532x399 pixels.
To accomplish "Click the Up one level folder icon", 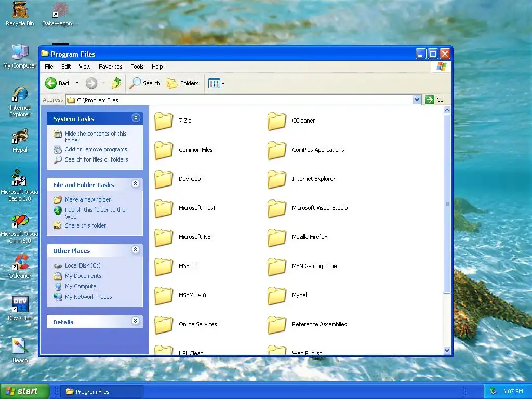I will click(x=116, y=83).
